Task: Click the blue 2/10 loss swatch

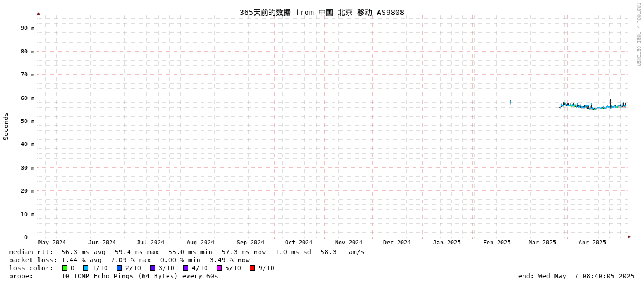Action: (119, 268)
